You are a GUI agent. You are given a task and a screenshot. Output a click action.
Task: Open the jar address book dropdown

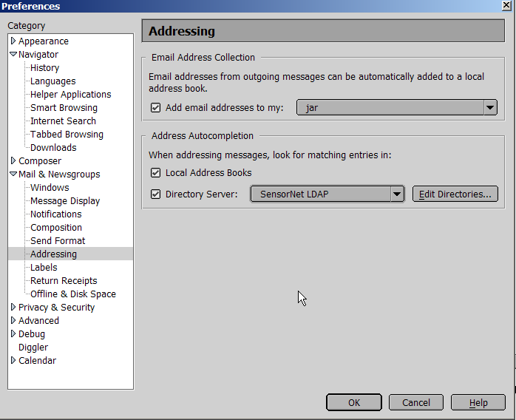(397, 108)
